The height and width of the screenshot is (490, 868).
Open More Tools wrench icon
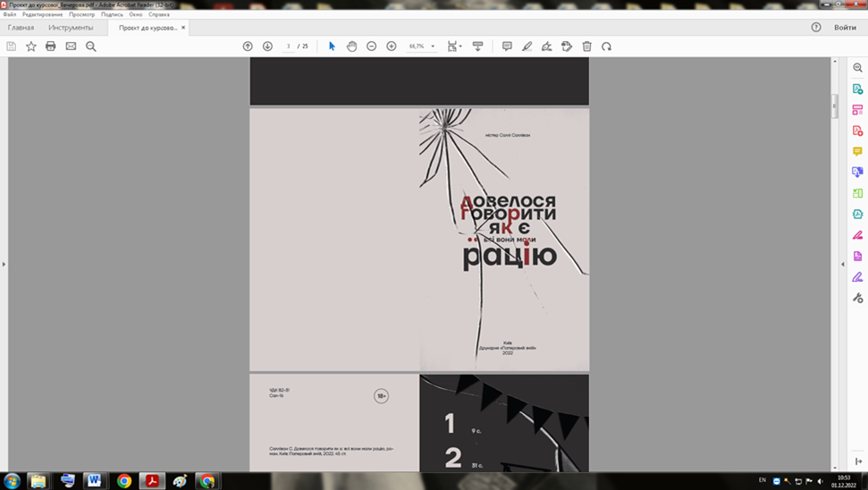[x=857, y=298]
